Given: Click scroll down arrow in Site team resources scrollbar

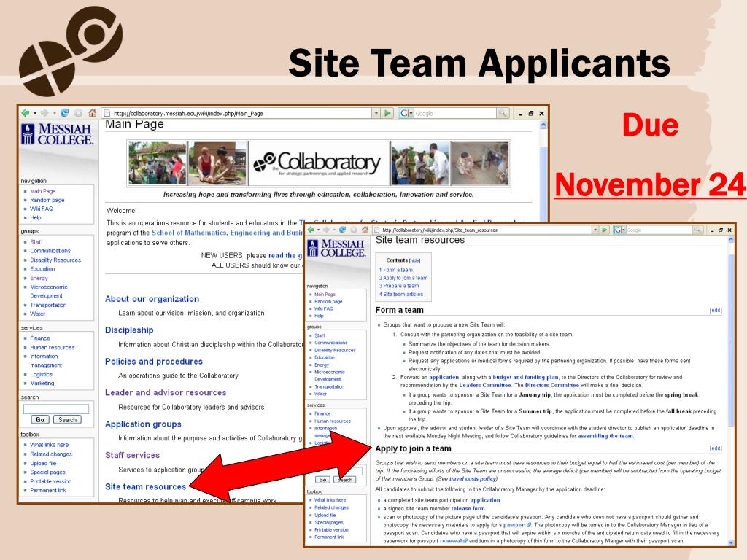Looking at the screenshot, I should 731,542.
